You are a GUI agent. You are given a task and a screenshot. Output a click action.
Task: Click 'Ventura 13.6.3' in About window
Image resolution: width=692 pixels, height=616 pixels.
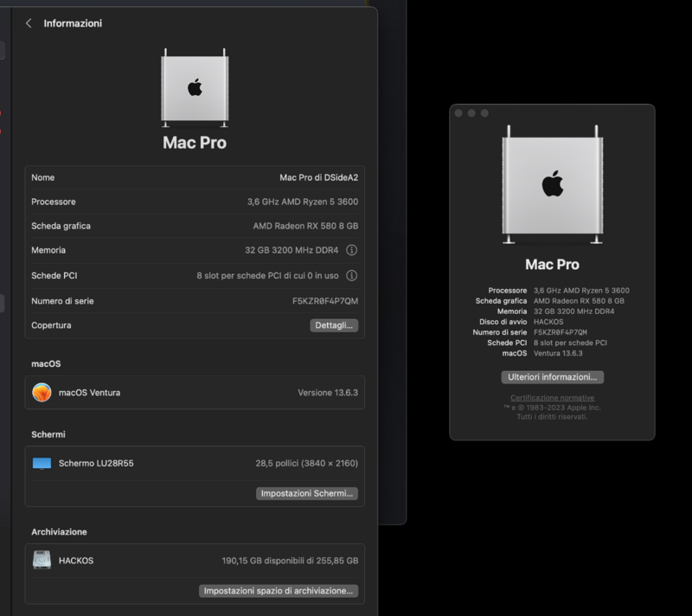(x=558, y=353)
